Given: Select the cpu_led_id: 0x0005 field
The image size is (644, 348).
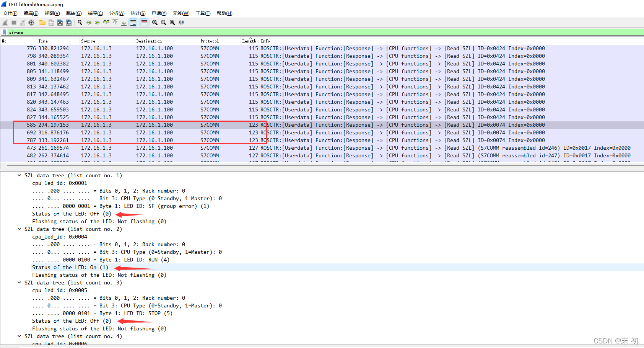Looking at the screenshot, I should (x=60, y=290).
